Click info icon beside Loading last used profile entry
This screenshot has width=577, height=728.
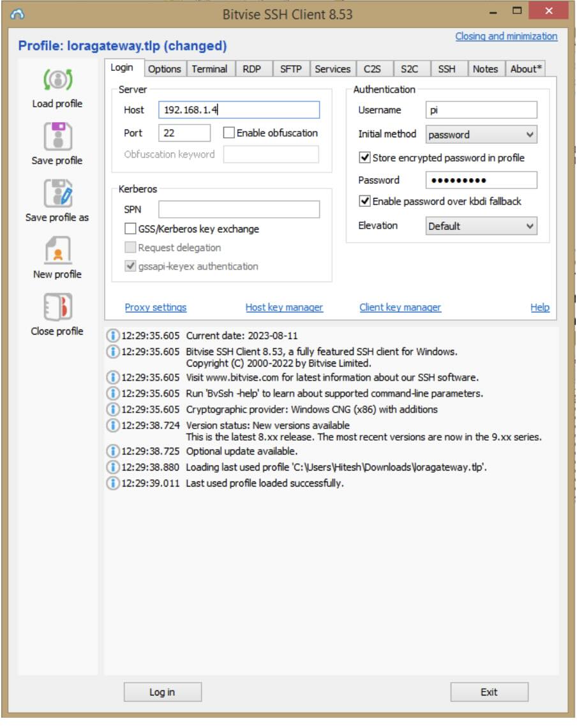[x=112, y=467]
